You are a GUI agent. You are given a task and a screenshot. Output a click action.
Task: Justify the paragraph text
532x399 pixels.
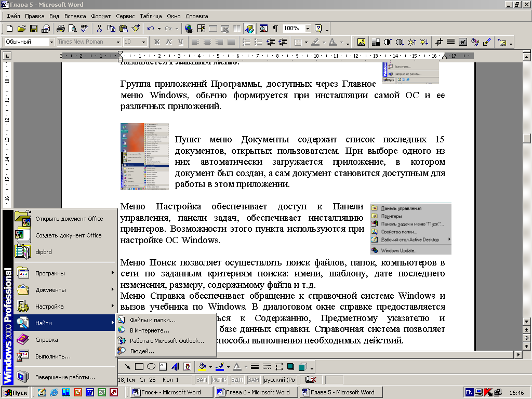tap(231, 42)
